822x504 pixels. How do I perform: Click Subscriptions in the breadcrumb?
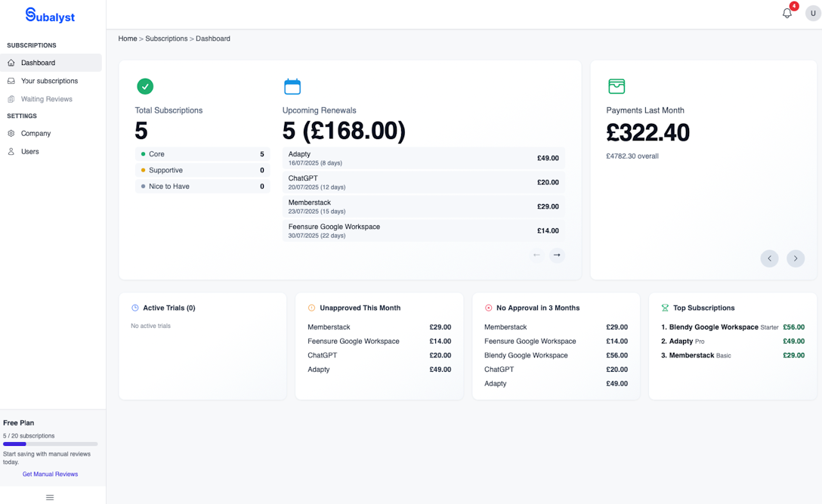[166, 39]
